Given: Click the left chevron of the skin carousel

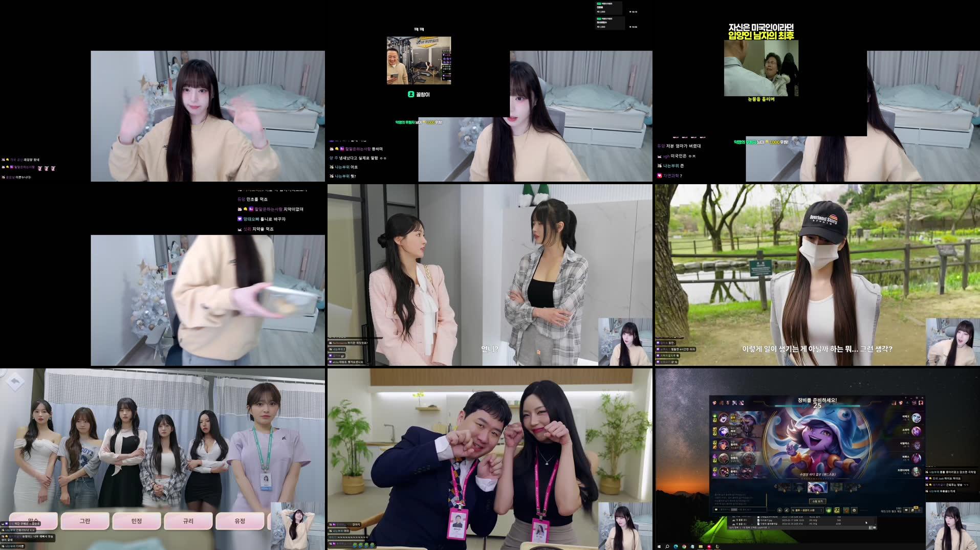Looking at the screenshot, I should (776, 487).
